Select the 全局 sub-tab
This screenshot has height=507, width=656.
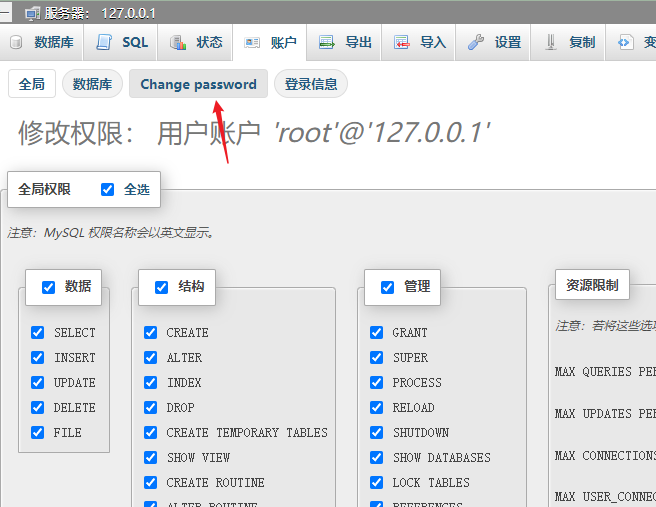(x=32, y=84)
